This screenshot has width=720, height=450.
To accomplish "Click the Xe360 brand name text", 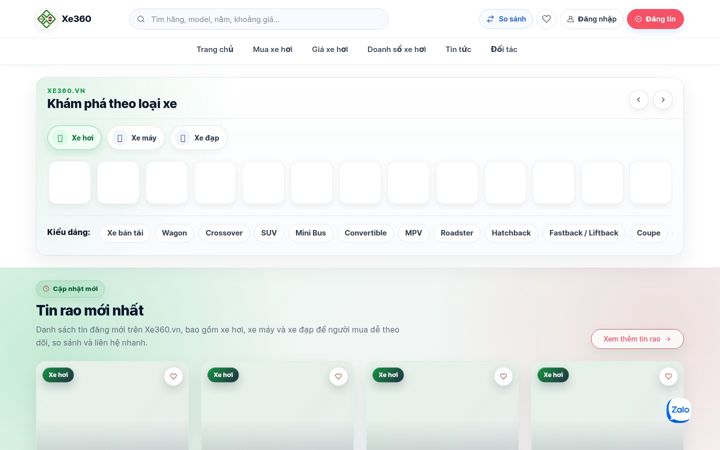I will pyautogui.click(x=76, y=19).
